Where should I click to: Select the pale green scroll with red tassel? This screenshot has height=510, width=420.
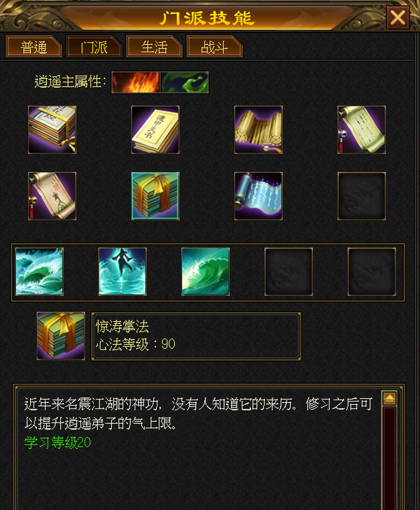(361, 129)
